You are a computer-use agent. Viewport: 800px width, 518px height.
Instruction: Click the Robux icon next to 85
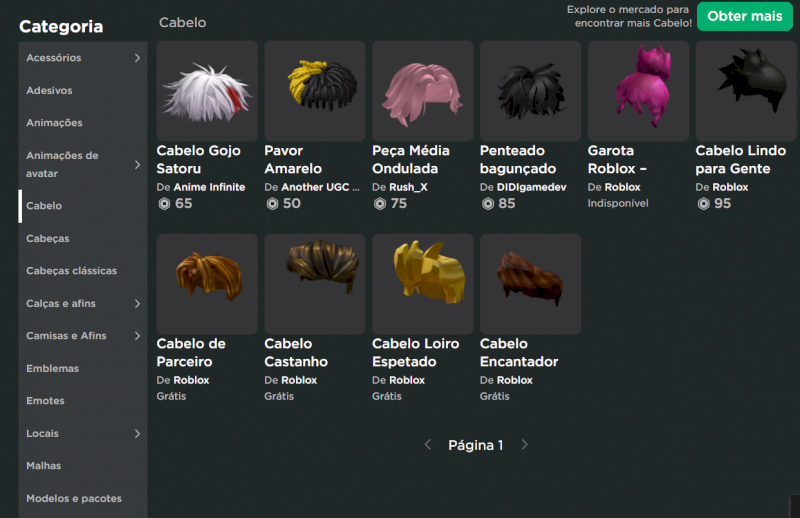488,204
